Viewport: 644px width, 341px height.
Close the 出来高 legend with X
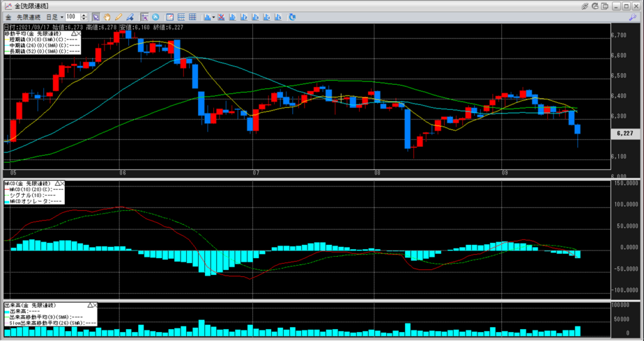coord(95,305)
